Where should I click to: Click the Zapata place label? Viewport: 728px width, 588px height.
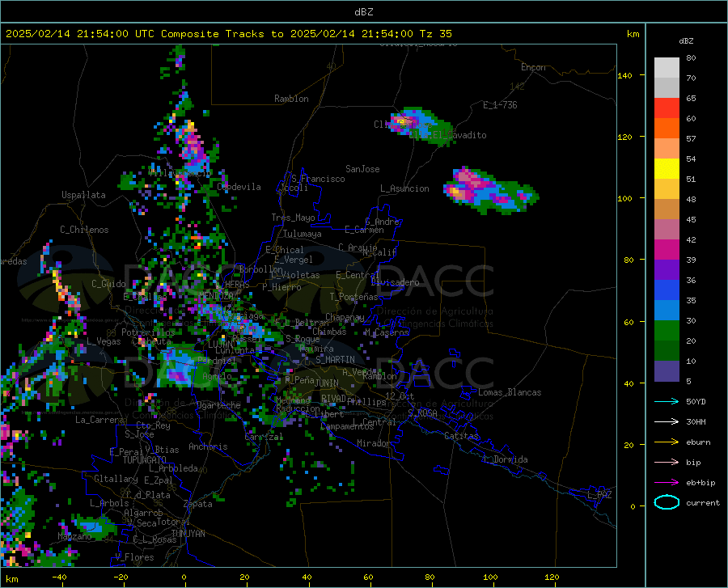[x=198, y=504]
